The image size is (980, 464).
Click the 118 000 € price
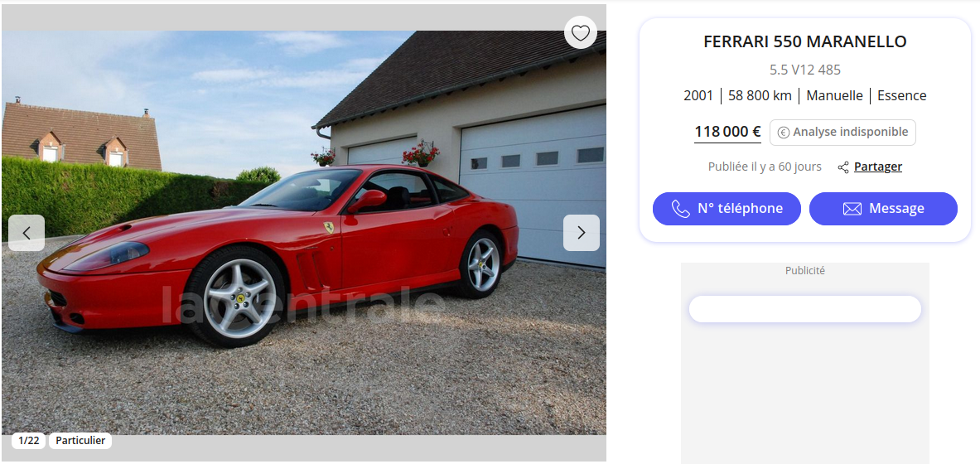727,132
